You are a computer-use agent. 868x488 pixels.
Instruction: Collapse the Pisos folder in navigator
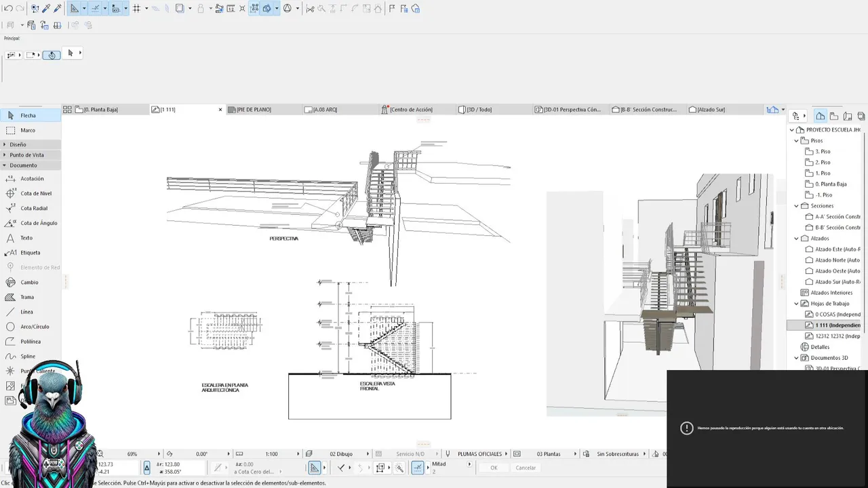click(797, 141)
